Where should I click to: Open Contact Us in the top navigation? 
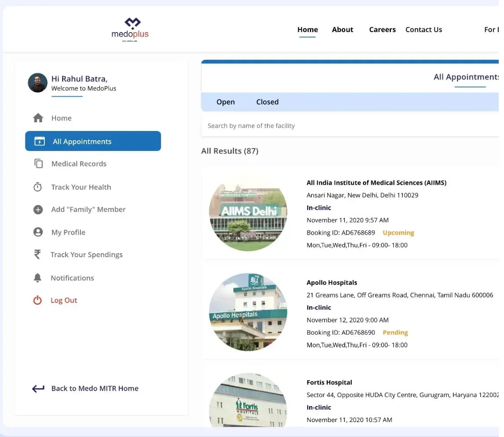424,29
